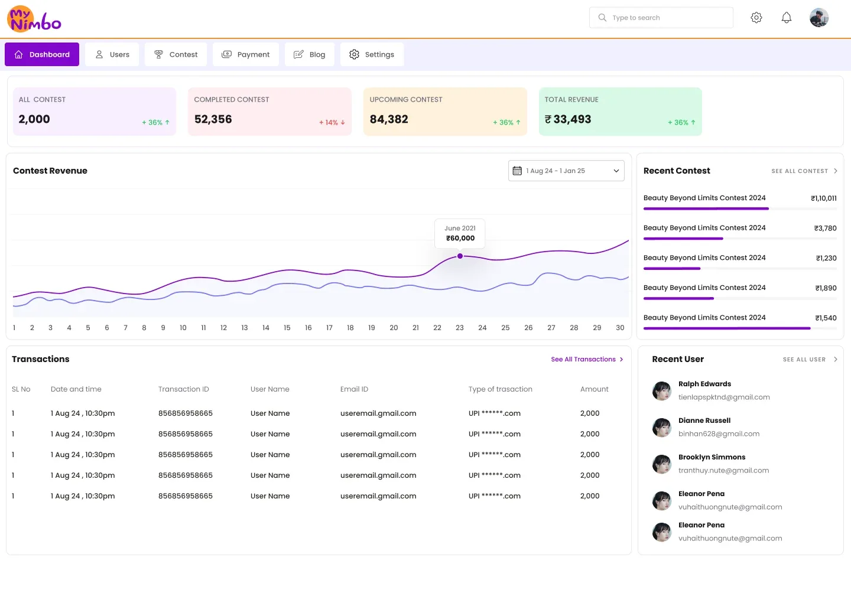
Task: Click Ralph Edwards avatar
Action: (662, 391)
